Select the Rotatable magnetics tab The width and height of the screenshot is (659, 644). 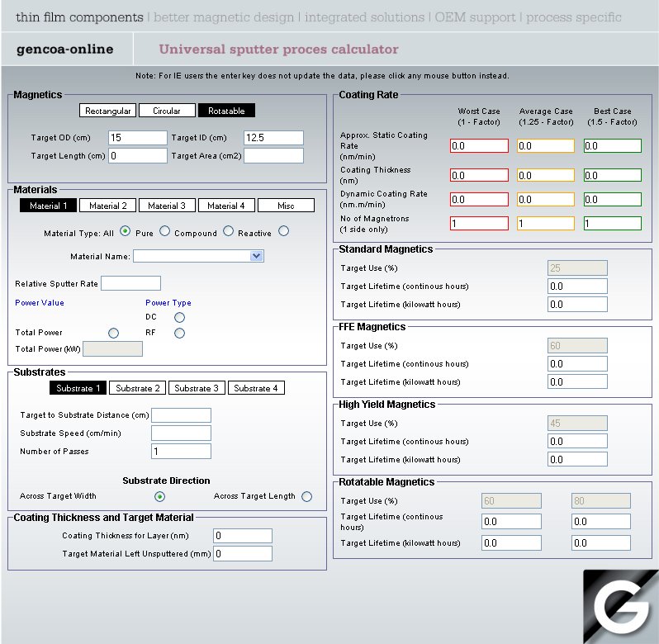pos(226,111)
